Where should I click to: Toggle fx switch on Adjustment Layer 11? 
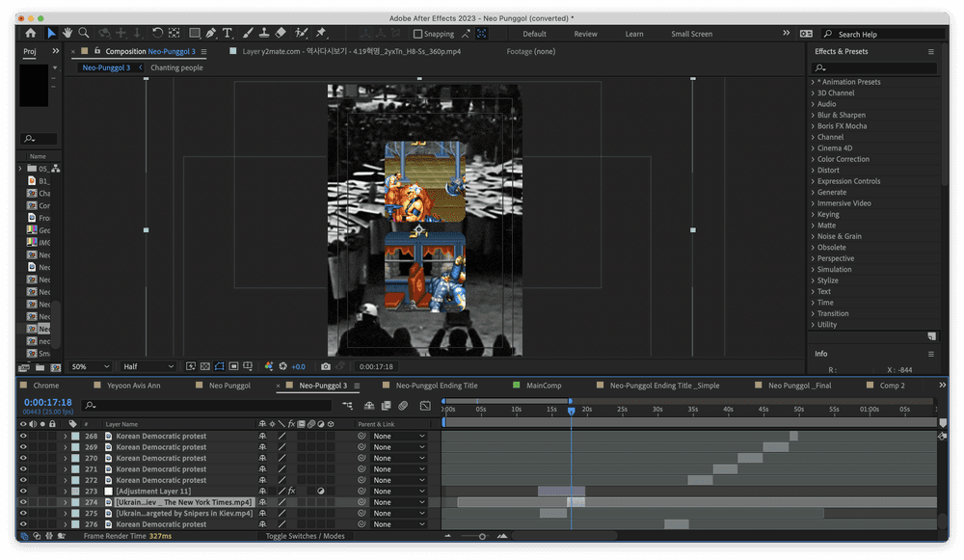pyautogui.click(x=291, y=492)
